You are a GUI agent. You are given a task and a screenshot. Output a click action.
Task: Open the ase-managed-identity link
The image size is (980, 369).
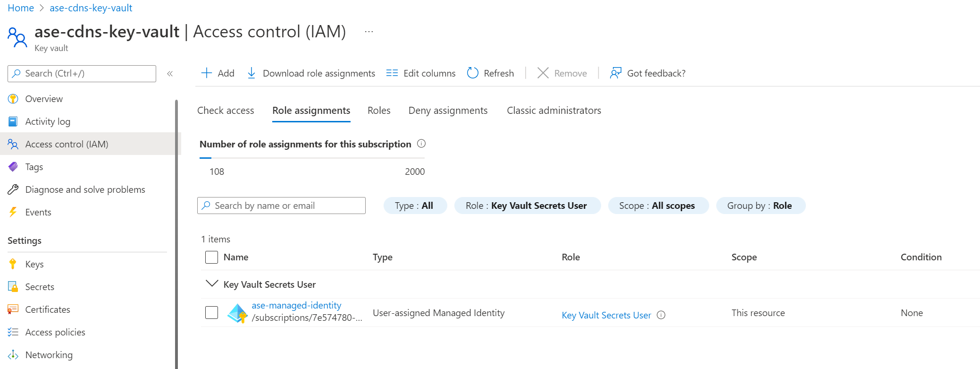[296, 305]
